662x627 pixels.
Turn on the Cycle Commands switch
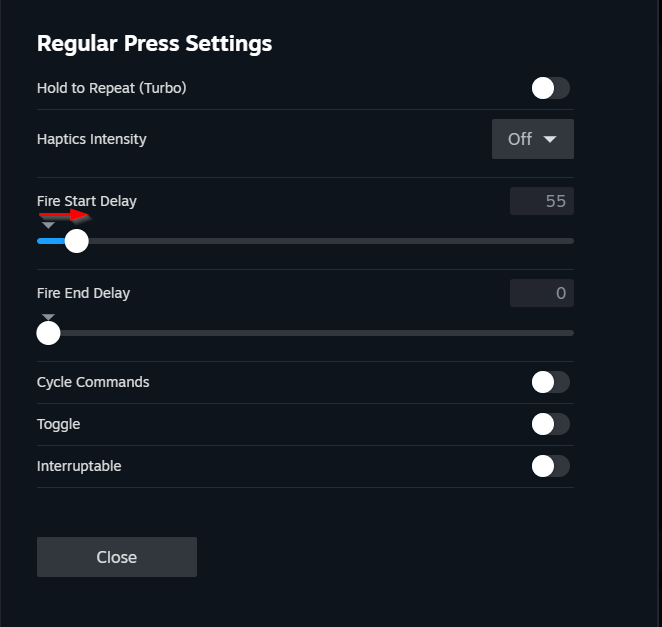(x=550, y=382)
